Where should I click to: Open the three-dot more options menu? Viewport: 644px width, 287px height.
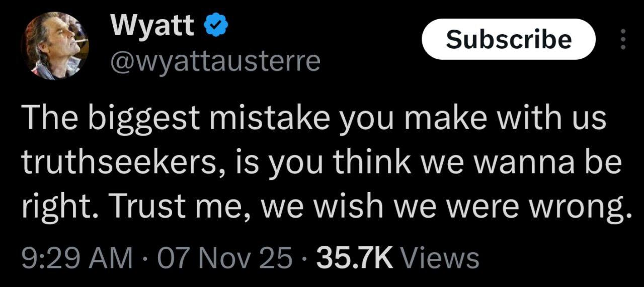click(623, 39)
